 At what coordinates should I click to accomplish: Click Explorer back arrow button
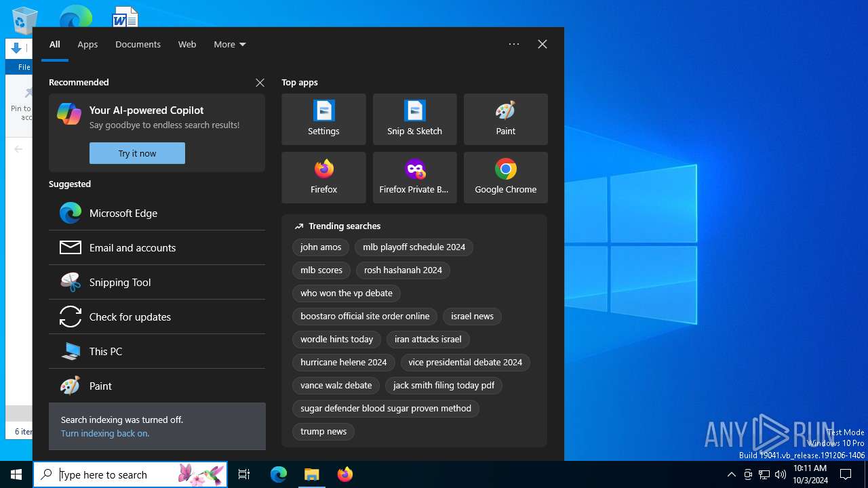click(x=18, y=149)
